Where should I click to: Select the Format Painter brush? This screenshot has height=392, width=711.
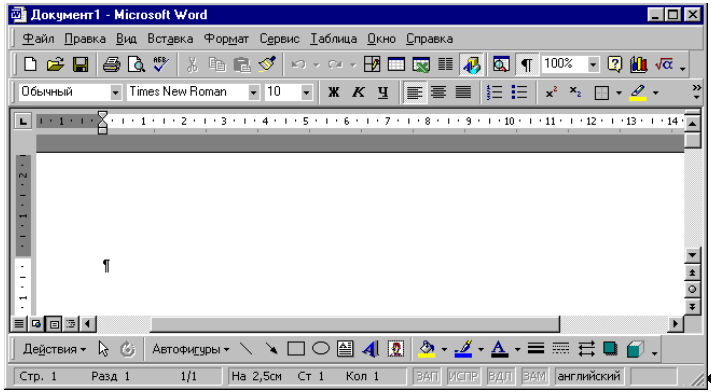(267, 64)
